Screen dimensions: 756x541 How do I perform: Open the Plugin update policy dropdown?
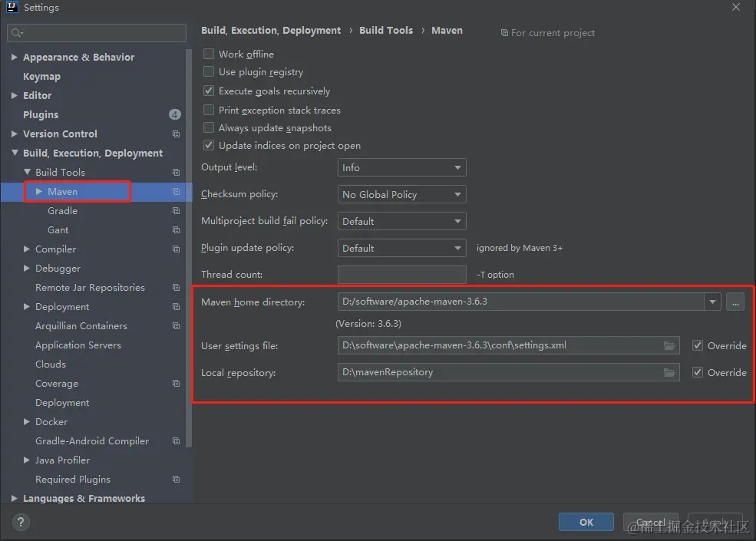(401, 249)
